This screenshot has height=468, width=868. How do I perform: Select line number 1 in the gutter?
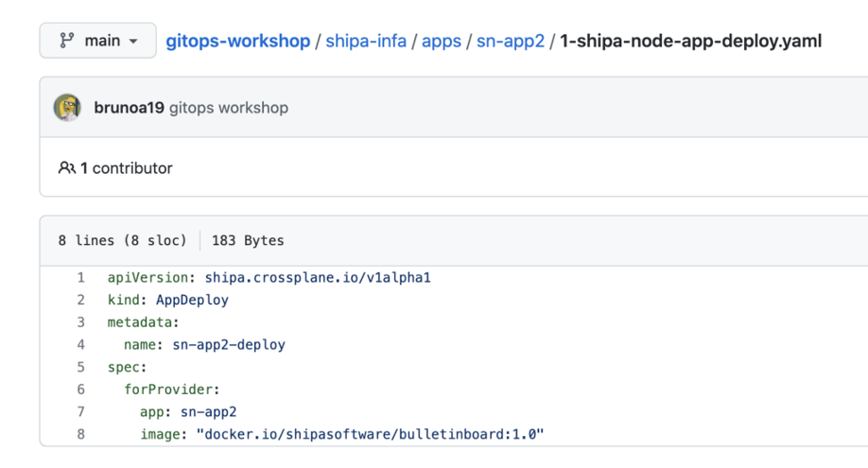point(81,278)
